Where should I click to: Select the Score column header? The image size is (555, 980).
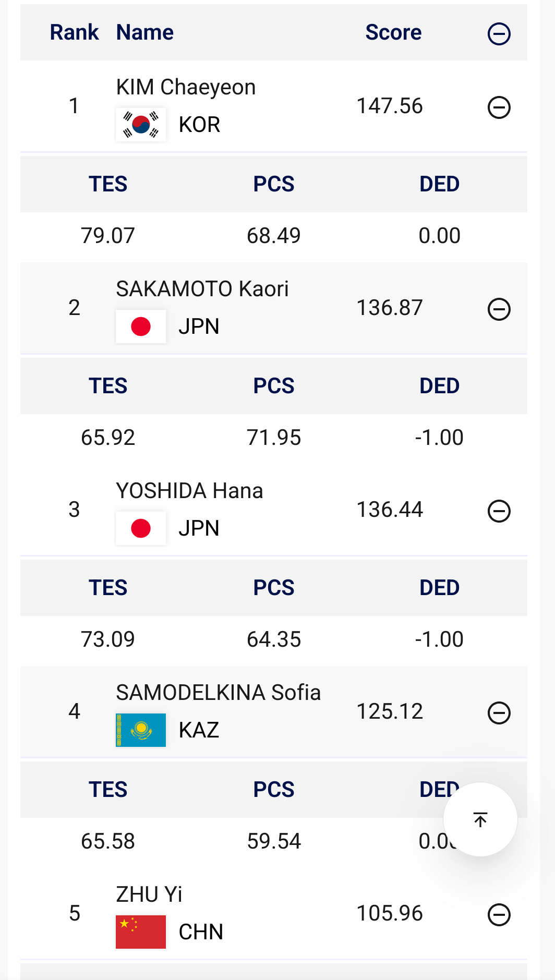click(x=393, y=32)
